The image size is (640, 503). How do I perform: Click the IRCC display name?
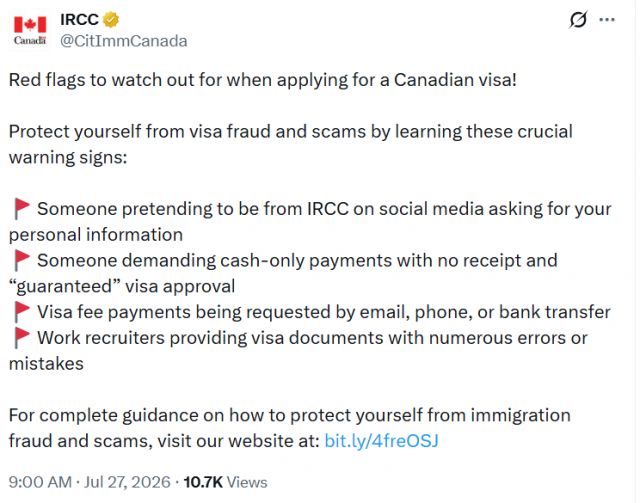tap(79, 20)
